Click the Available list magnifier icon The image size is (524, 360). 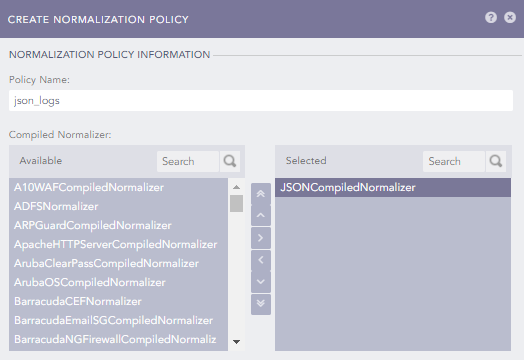coord(230,161)
